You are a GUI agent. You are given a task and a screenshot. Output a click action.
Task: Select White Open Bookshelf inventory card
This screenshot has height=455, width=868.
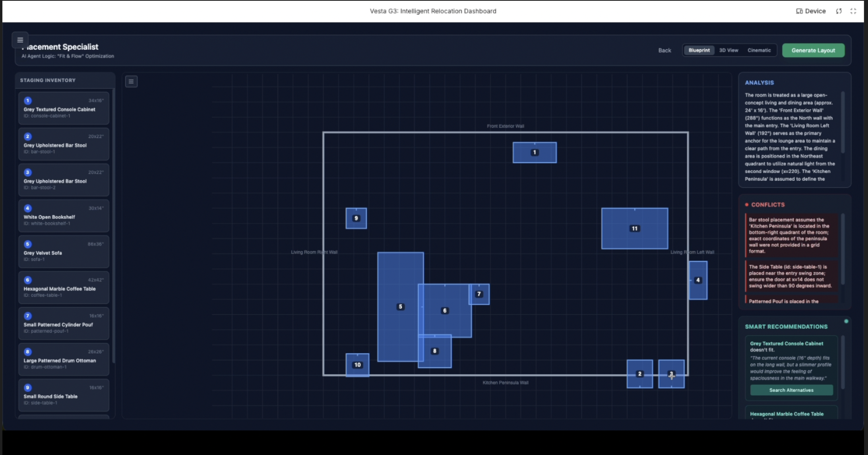click(x=64, y=216)
